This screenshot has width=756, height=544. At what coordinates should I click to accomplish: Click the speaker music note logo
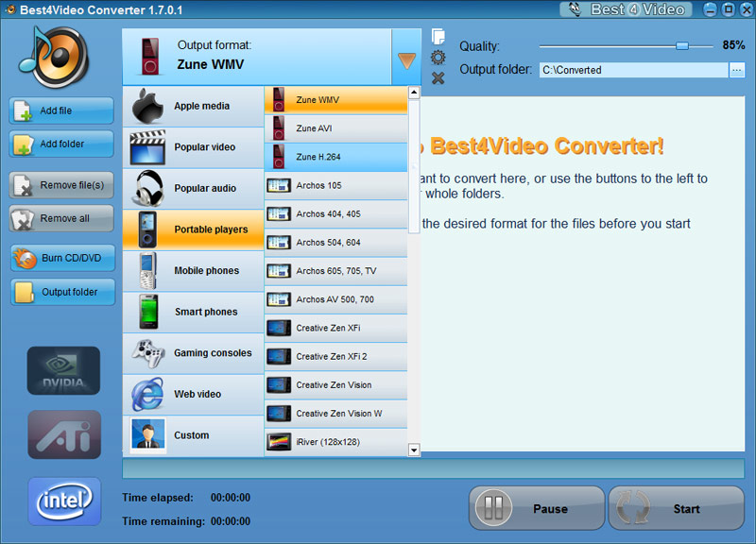54,57
